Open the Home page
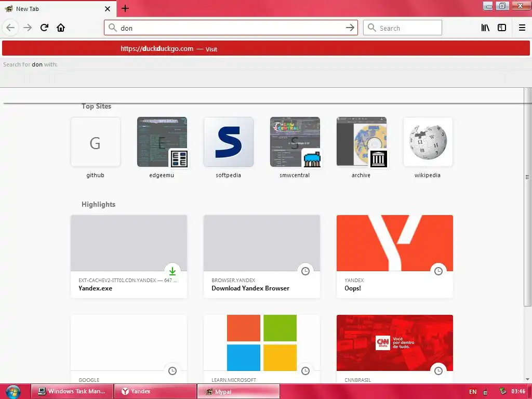Viewport: 532px width, 399px height. click(61, 28)
